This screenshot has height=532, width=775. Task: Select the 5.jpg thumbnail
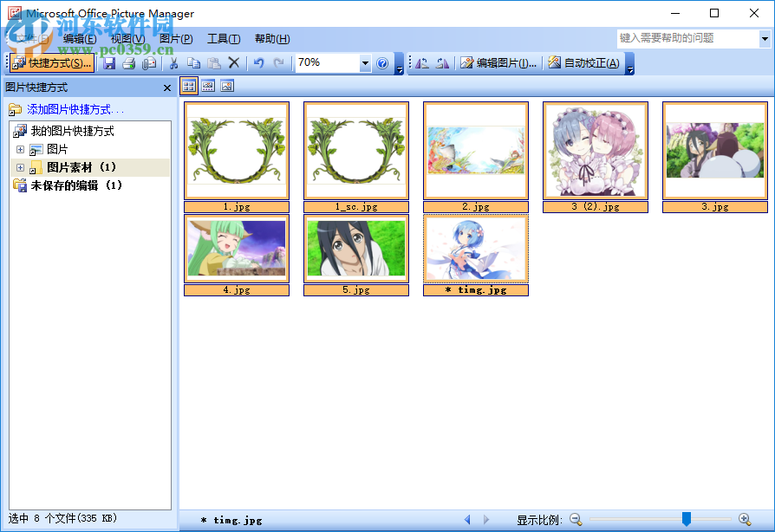click(356, 249)
